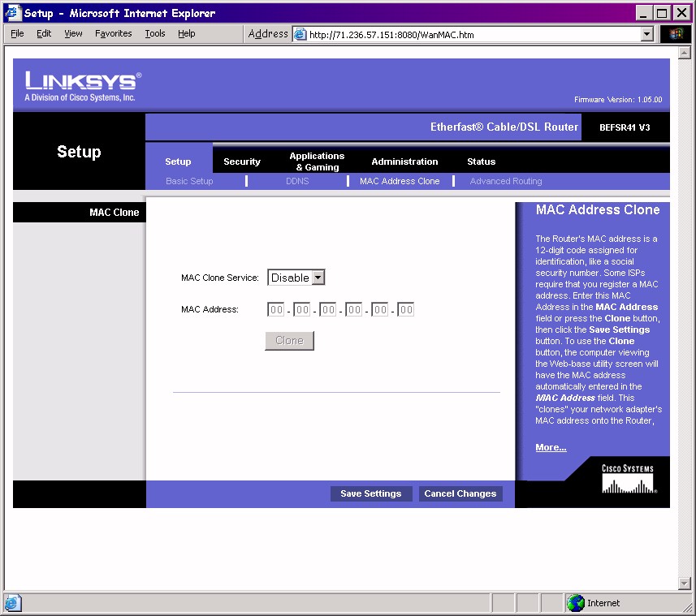The image size is (696, 616).
Task: Open the Applications & Gaming tab
Action: (x=317, y=162)
